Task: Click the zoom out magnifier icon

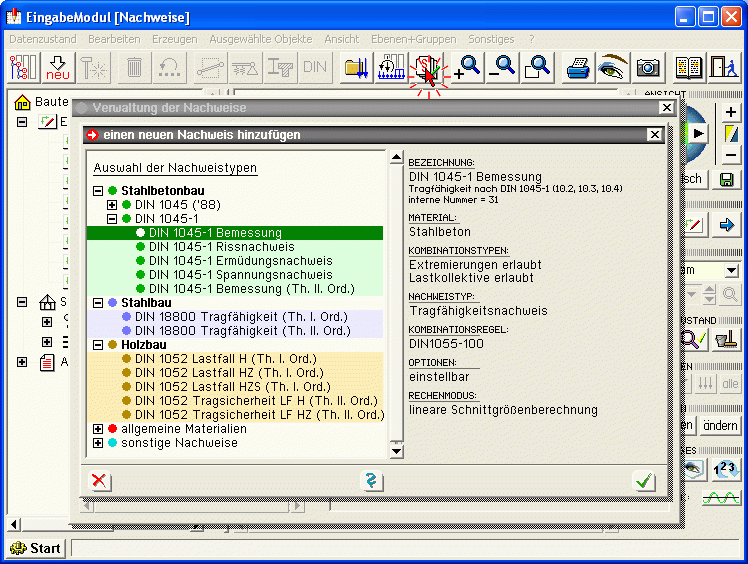Action: (502, 67)
